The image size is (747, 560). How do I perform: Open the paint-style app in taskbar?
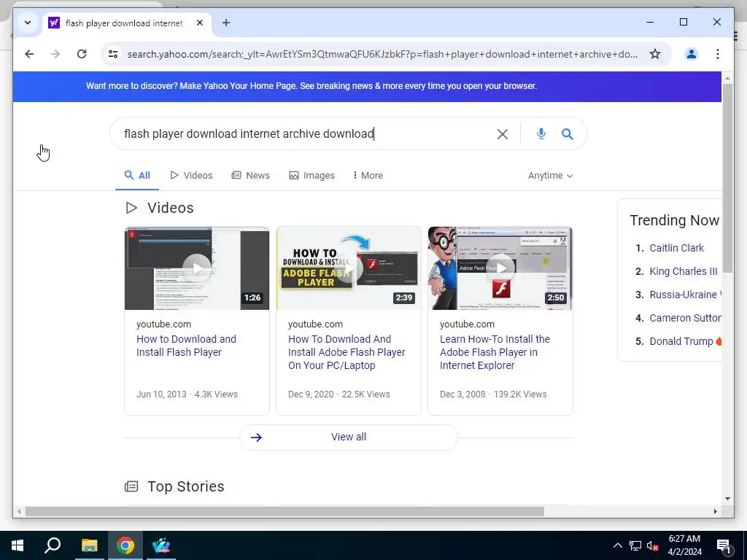click(x=161, y=545)
